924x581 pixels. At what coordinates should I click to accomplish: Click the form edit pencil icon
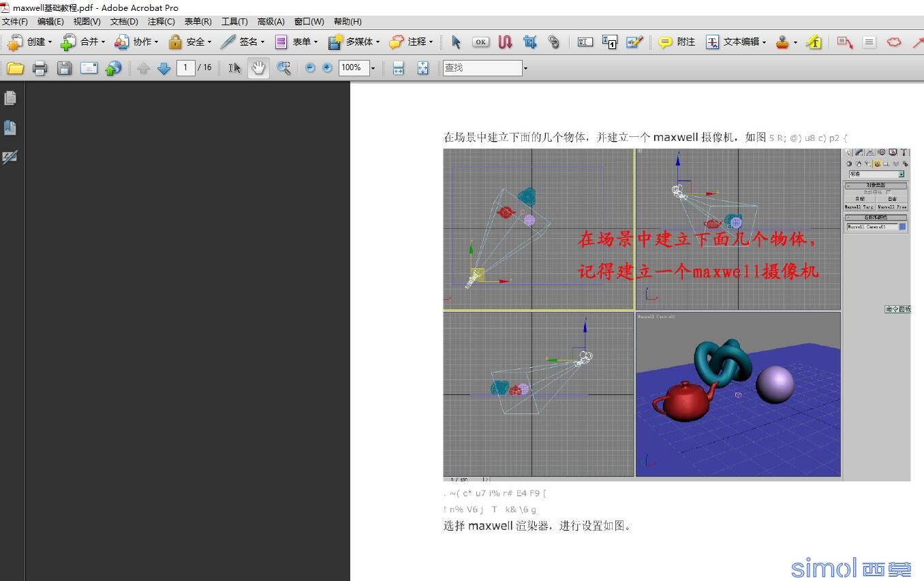pyautogui.click(x=634, y=42)
